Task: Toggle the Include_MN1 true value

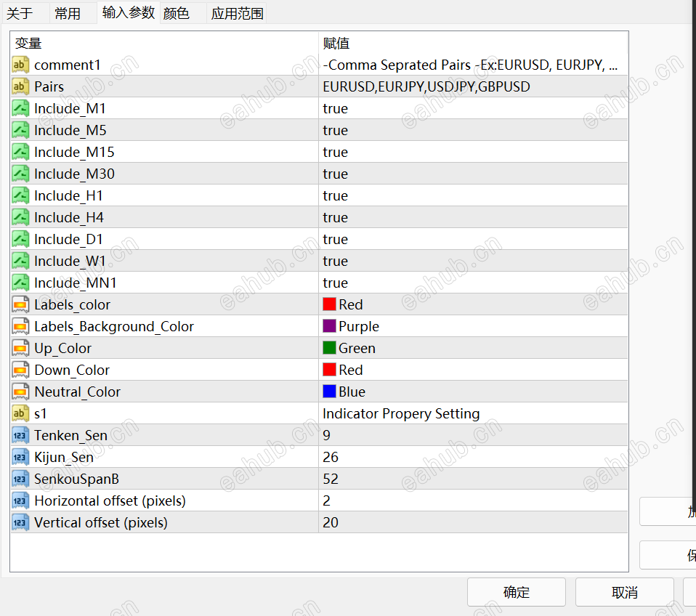Action: point(436,283)
